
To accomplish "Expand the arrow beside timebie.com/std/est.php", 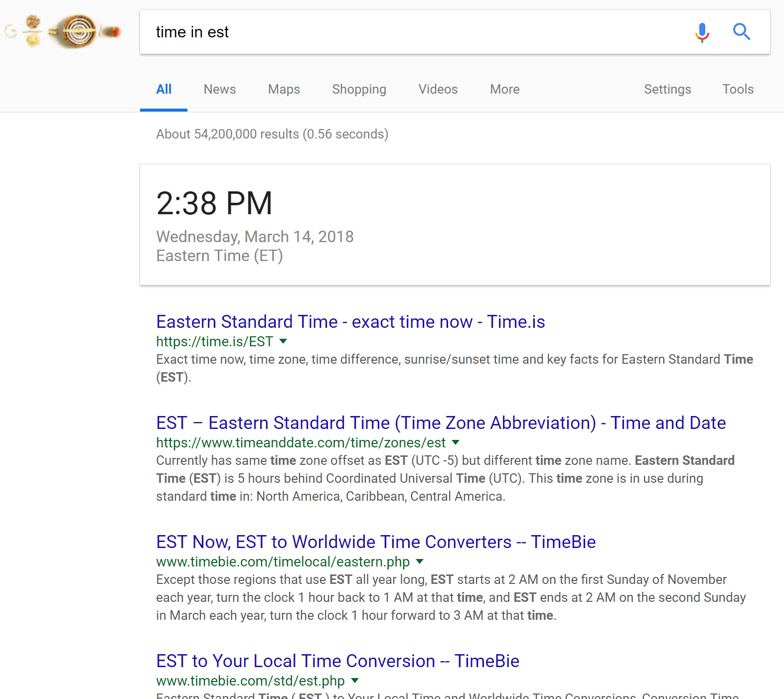I will point(355,681).
